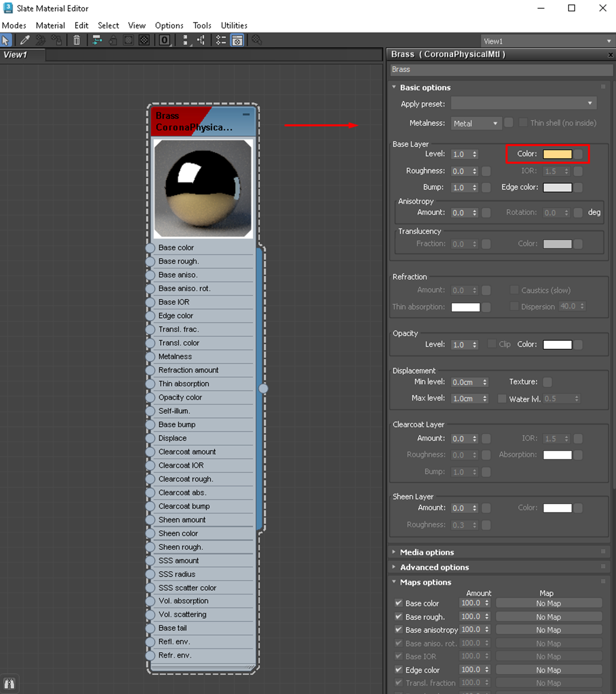Screen dimensions: 616x694
Task: Click Metalness input socket on node
Action: (x=150, y=357)
